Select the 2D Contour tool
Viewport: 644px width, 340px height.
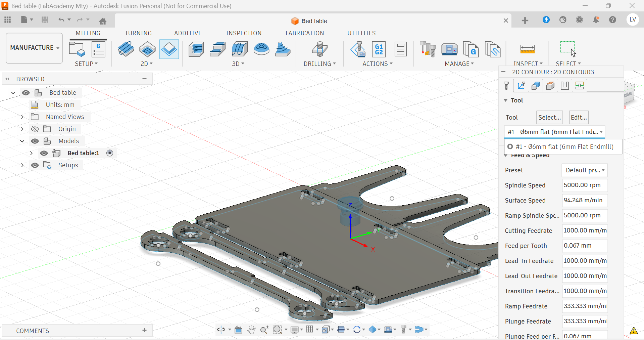pos(169,49)
